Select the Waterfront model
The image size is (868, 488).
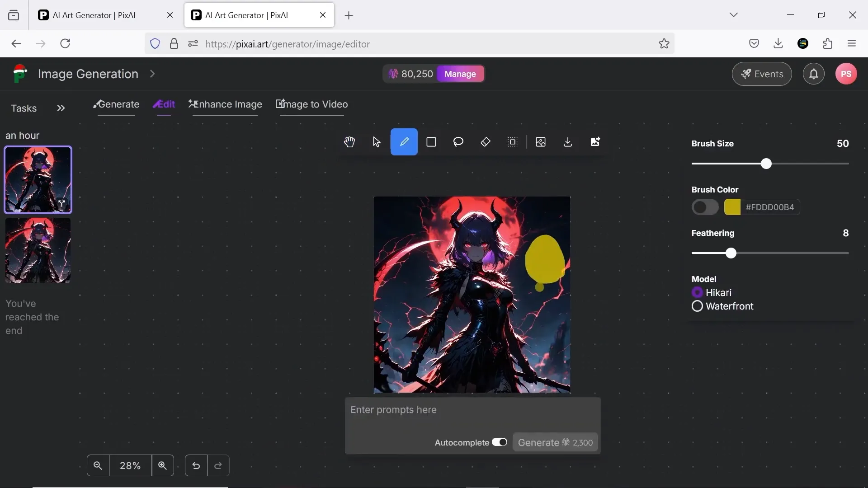pos(697,306)
